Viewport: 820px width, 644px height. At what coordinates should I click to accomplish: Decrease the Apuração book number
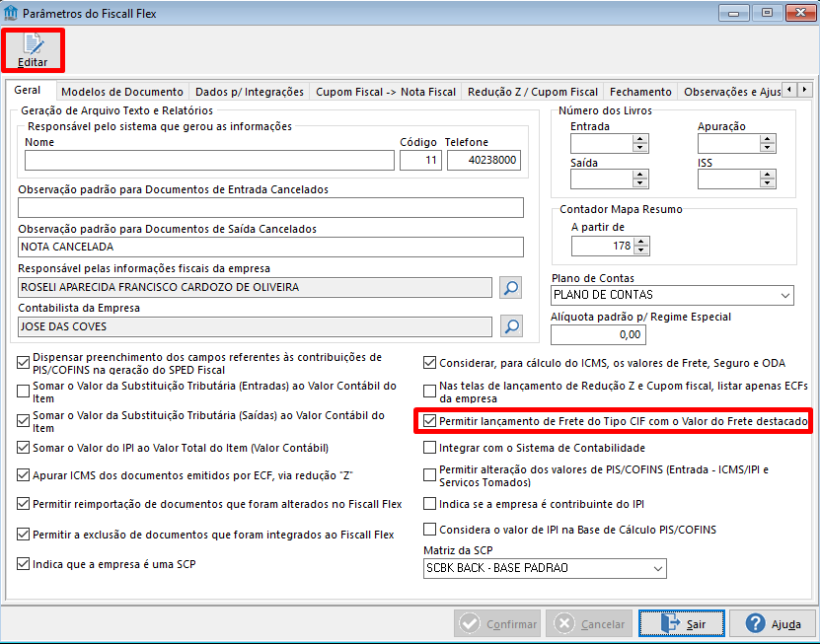click(767, 148)
